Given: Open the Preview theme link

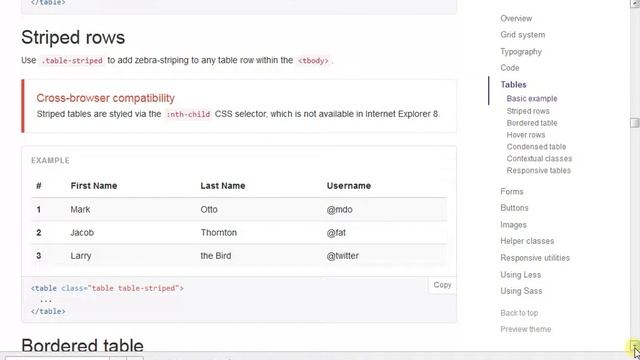Looking at the screenshot, I should pos(525,329).
